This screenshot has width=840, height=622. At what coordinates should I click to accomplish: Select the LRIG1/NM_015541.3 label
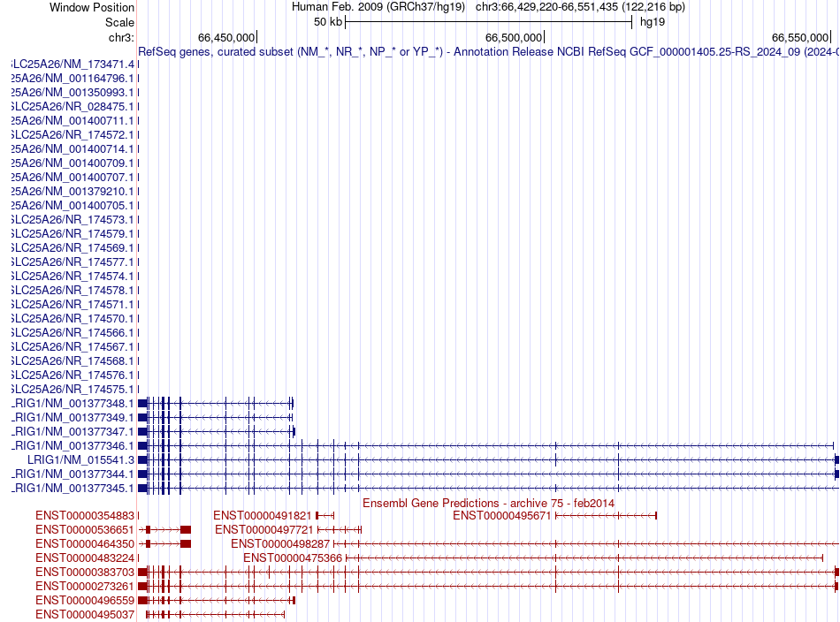click(80, 459)
